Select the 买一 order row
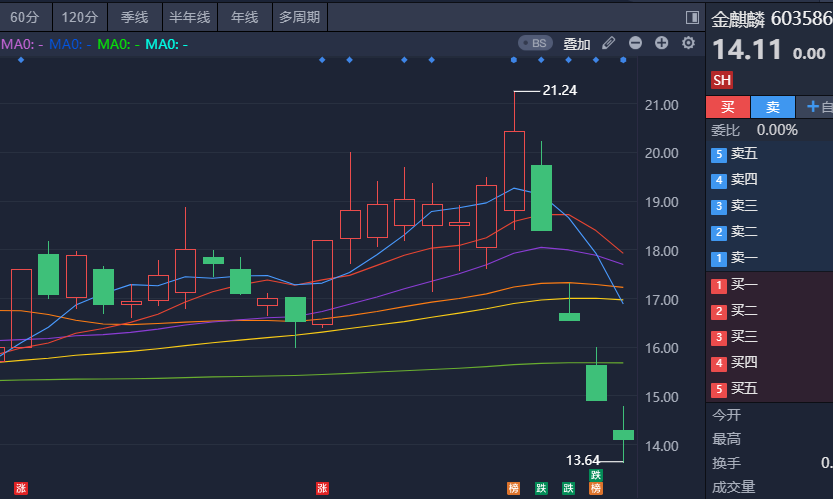Screen dimensions: 833x499 769,285
